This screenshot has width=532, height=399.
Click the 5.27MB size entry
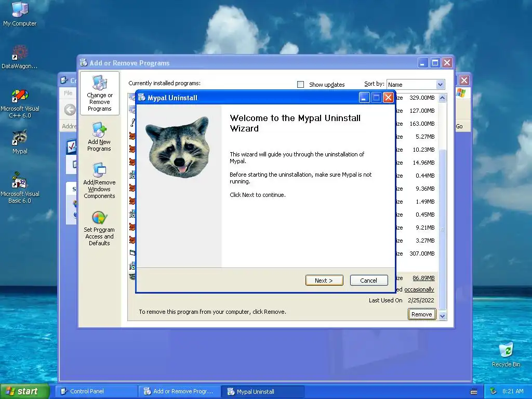425,137
